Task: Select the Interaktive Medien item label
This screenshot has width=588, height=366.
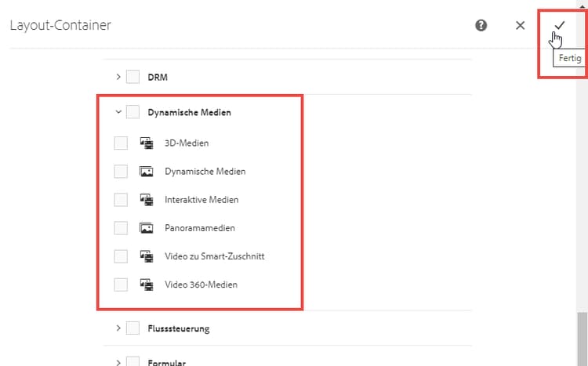Action: (x=201, y=200)
